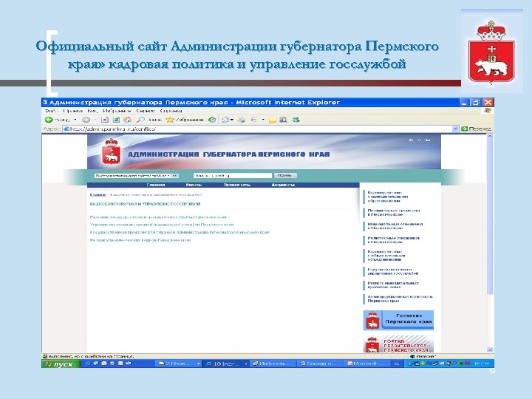Click the Refresh page icon

click(116, 120)
